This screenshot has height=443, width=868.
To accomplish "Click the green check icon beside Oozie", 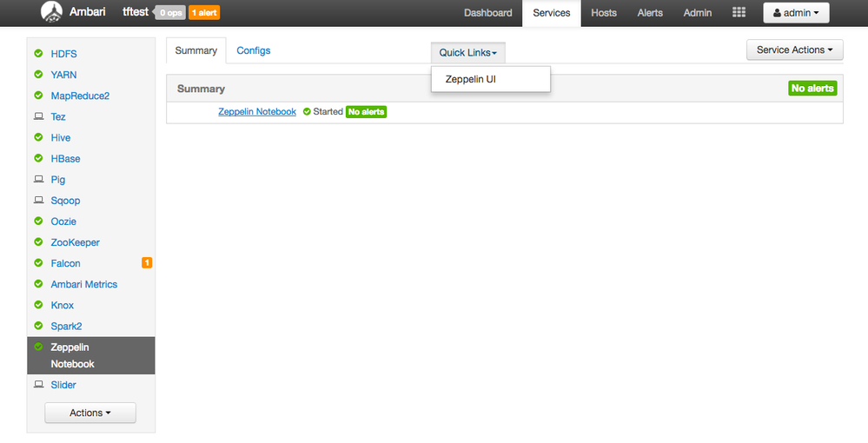I will pyautogui.click(x=38, y=221).
